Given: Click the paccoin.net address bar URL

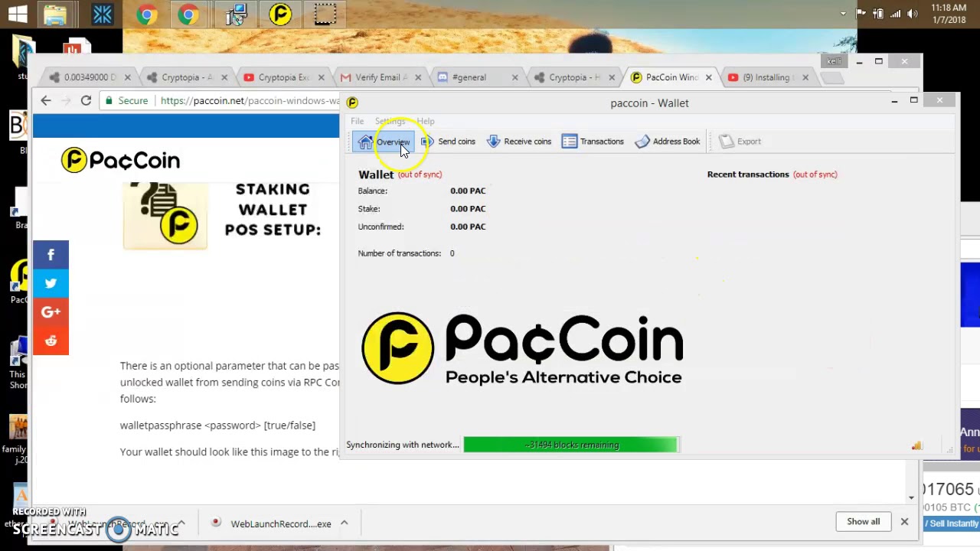Looking at the screenshot, I should click(x=250, y=100).
